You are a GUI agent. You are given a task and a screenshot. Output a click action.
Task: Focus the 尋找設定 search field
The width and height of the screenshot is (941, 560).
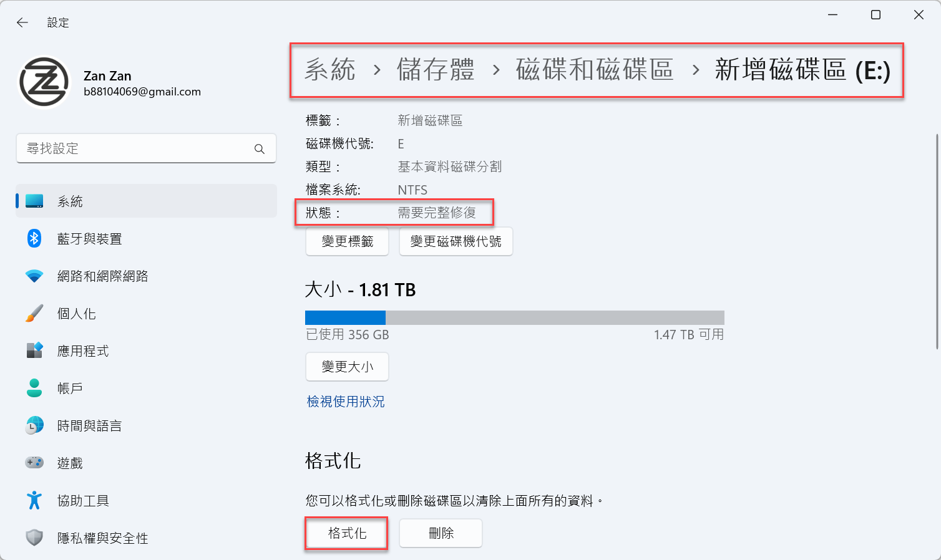pyautogui.click(x=146, y=148)
